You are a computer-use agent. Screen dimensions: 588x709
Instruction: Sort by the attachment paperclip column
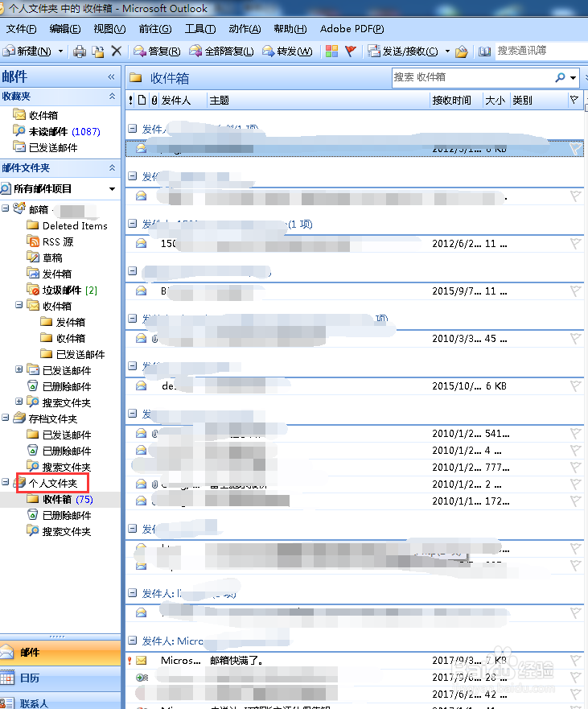pyautogui.click(x=154, y=100)
